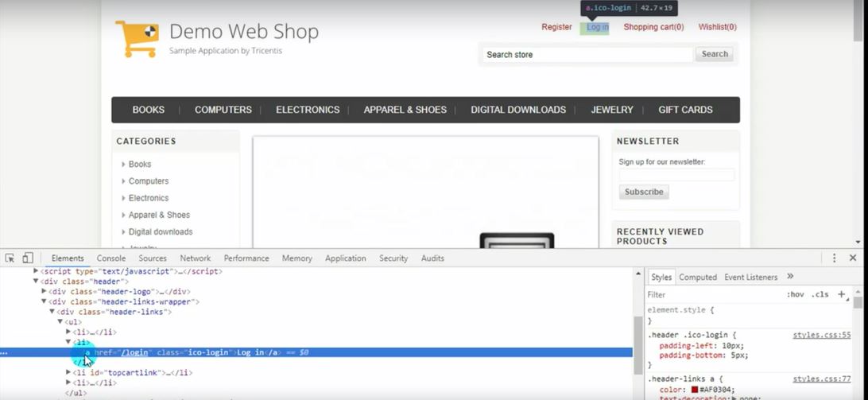Click the /login href in Elements
868x400 pixels.
pos(135,352)
